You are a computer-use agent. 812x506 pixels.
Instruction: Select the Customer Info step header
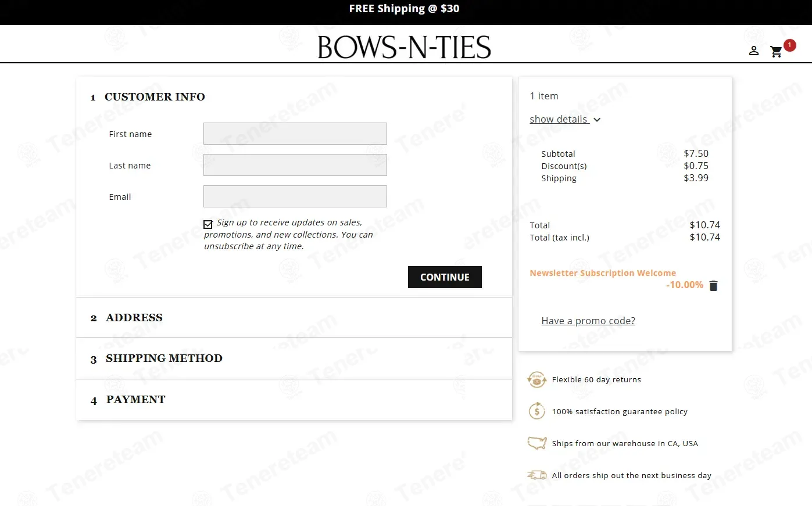coord(155,97)
